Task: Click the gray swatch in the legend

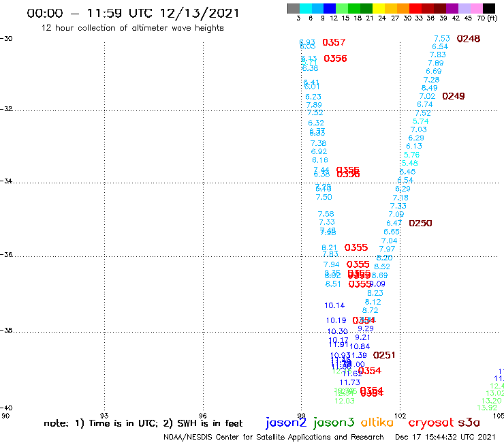Action: coord(294,8)
